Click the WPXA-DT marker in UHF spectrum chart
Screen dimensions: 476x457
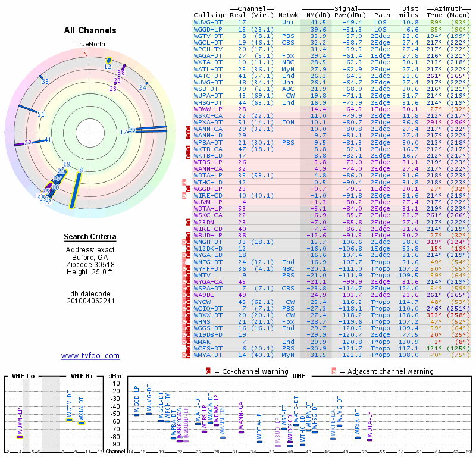click(358, 437)
